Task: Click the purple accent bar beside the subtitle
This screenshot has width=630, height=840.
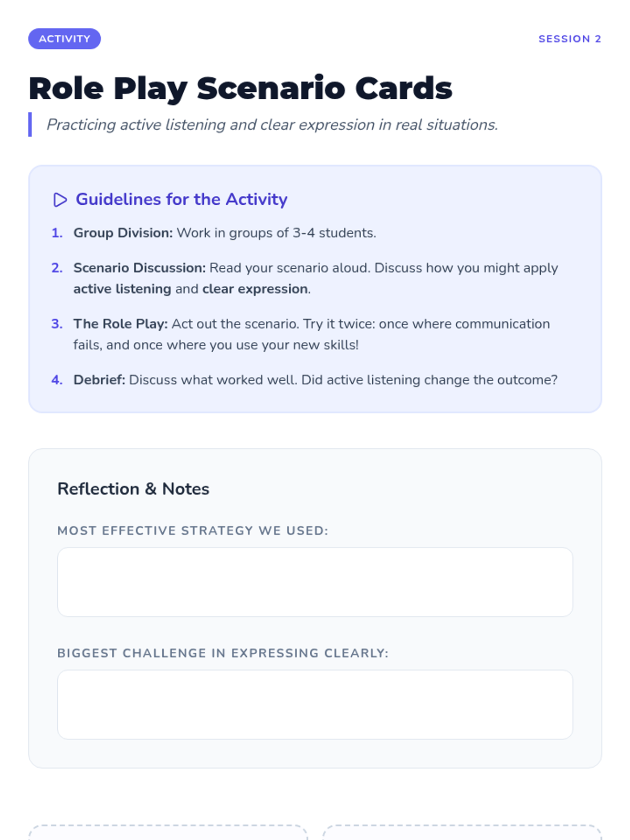Action: (30, 124)
